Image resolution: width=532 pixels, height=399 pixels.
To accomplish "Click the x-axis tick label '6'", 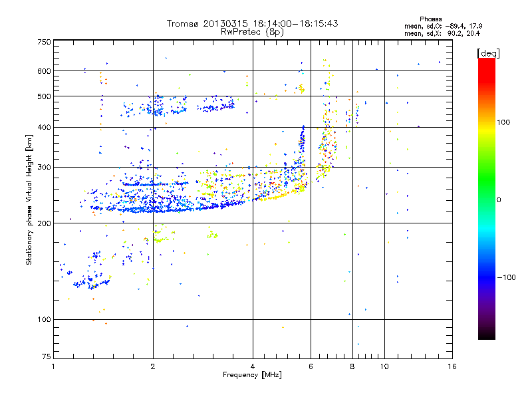I will click(311, 366).
